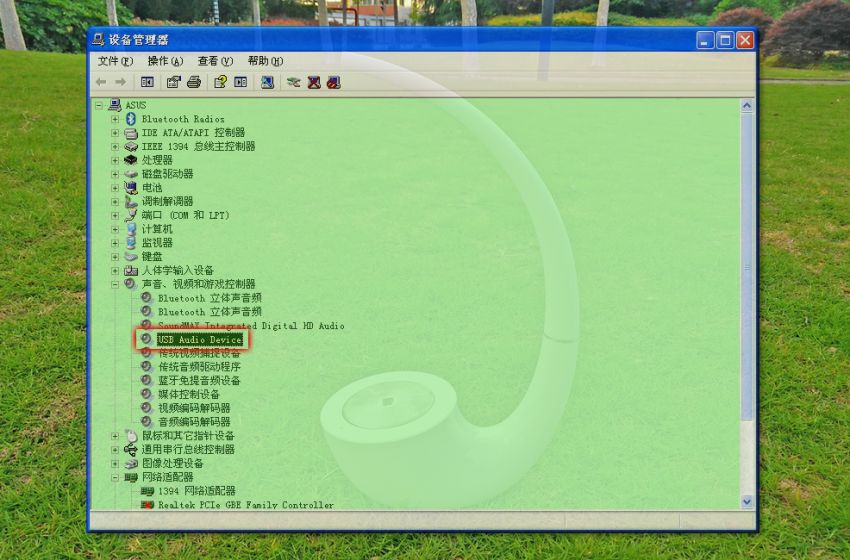Select the Realtek PCIe GBE Family Controller entry

(246, 505)
